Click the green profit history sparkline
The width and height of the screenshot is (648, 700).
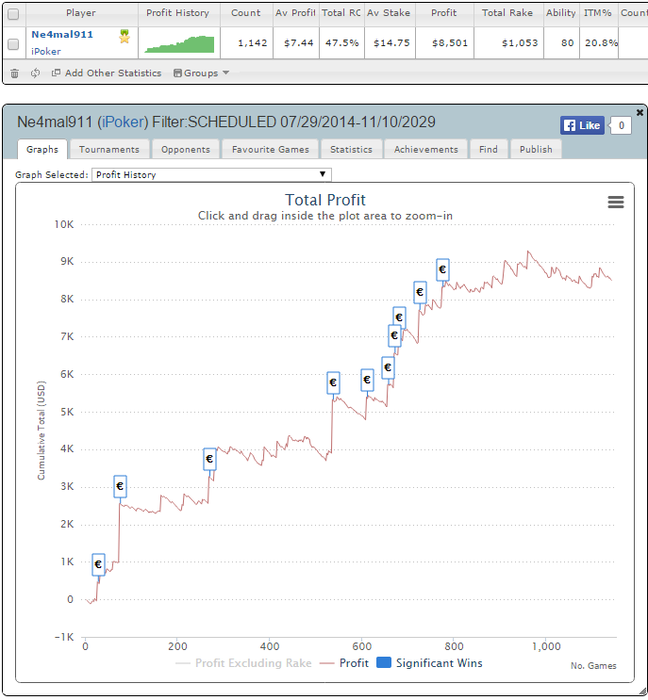(x=179, y=44)
